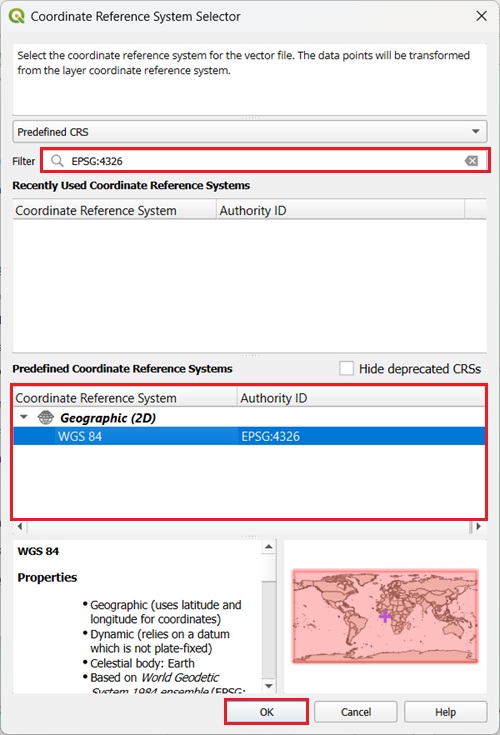Click the Cancel button
500x735 pixels.
pos(356,712)
